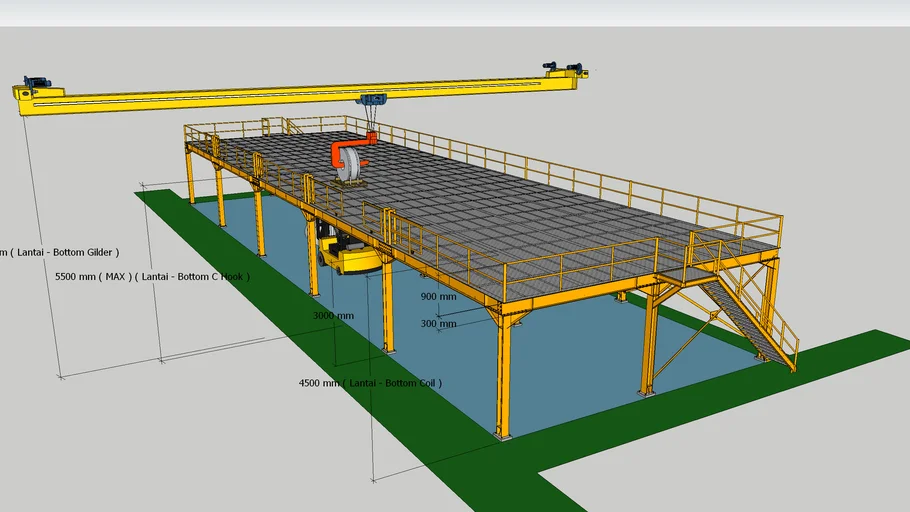Click the "4500 mm ( Lantai - Bottom Coil )" label
910x512 pixels.
point(370,383)
